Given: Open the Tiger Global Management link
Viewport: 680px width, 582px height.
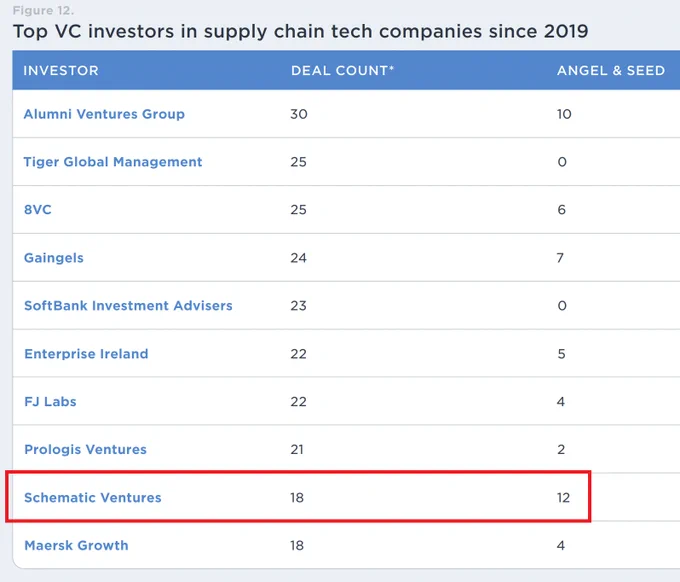Looking at the screenshot, I should point(113,162).
